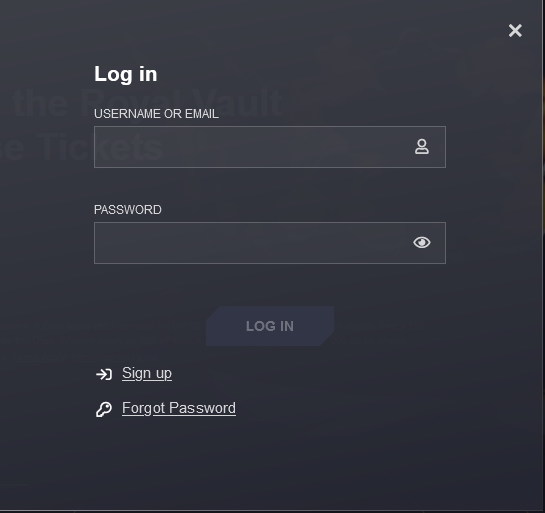Screen dimensions: 545x513
Task: Select the faded Royal Vault background text
Action: pyautogui.click(x=148, y=103)
